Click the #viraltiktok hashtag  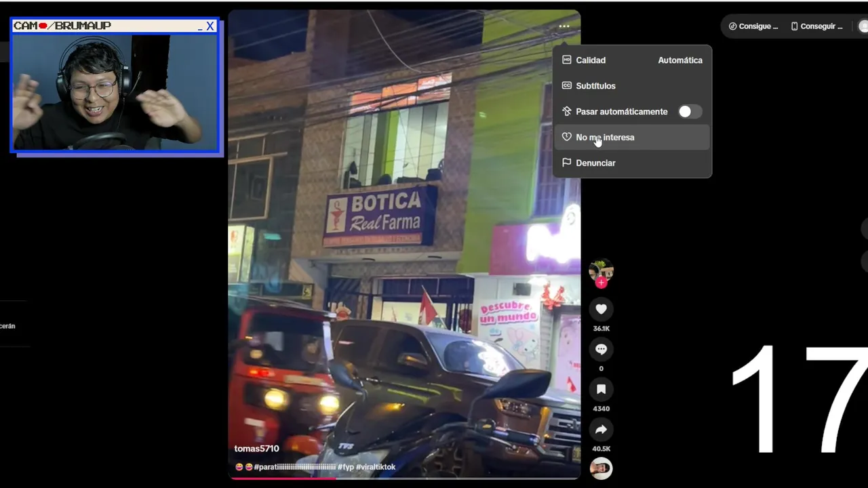(x=376, y=467)
